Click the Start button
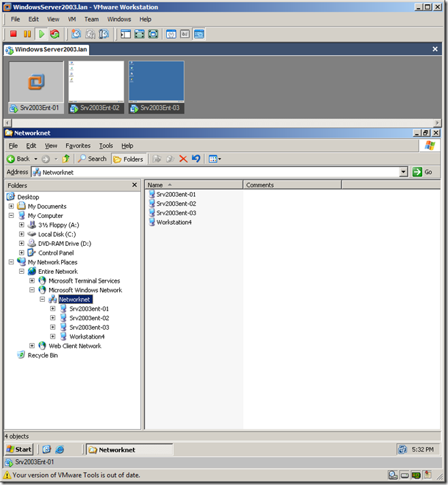The width and height of the screenshot is (448, 485). tap(19, 450)
